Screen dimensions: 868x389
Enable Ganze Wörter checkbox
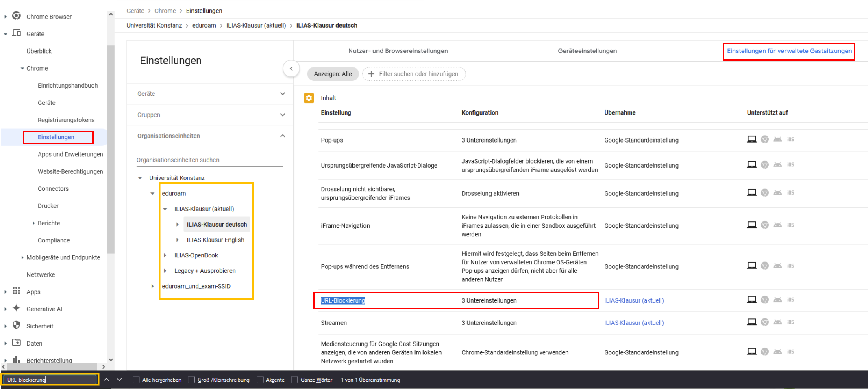(x=295, y=380)
